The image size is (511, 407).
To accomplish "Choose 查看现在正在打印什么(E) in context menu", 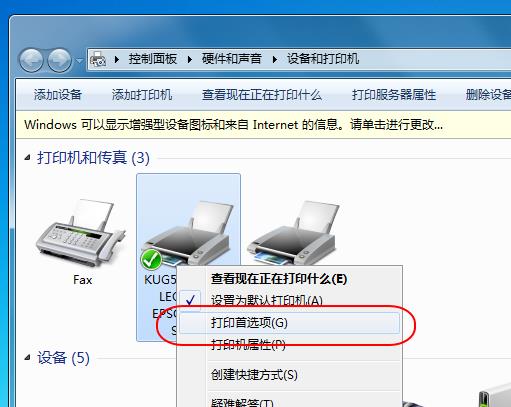I will tap(279, 279).
